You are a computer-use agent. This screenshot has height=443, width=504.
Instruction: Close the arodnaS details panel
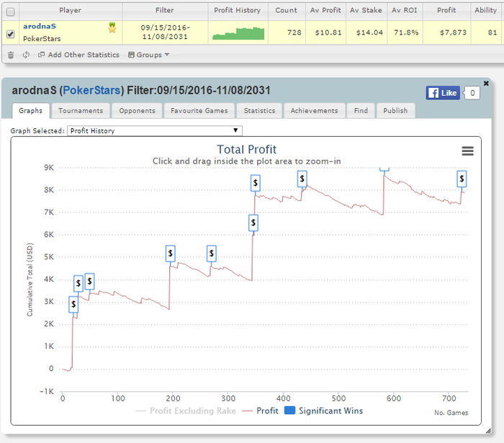(x=486, y=84)
